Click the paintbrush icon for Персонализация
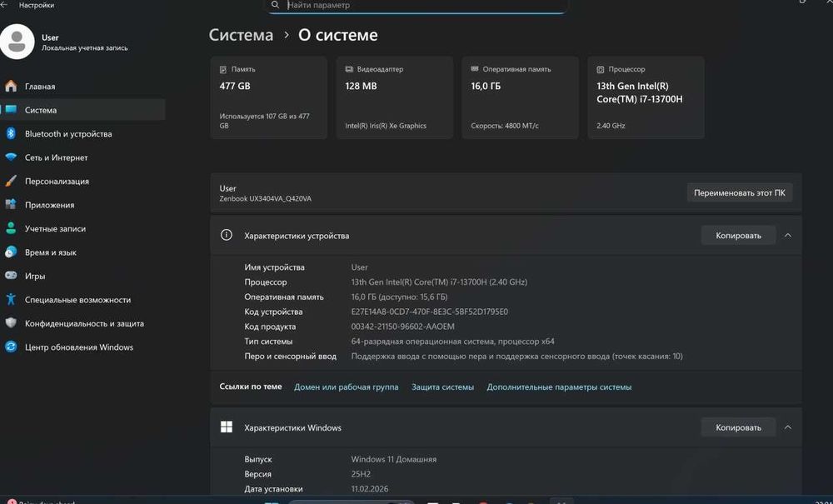The width and height of the screenshot is (833, 504). (x=11, y=181)
